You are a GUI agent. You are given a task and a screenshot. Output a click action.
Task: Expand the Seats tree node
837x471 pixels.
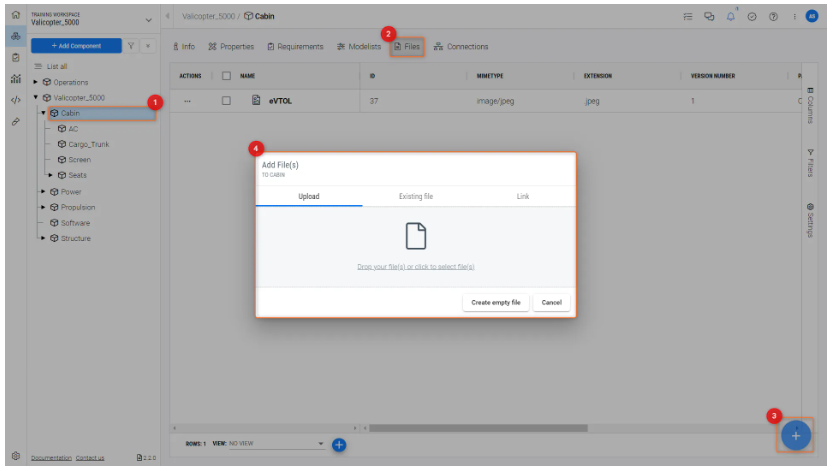pyautogui.click(x=51, y=176)
